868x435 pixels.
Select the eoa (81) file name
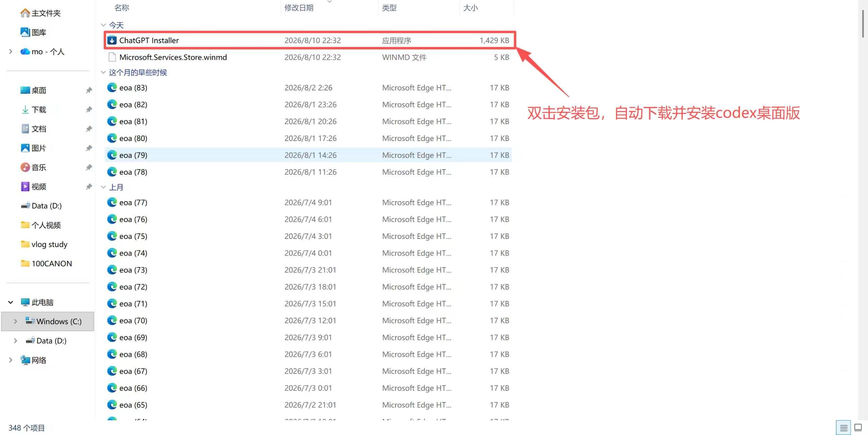click(133, 121)
